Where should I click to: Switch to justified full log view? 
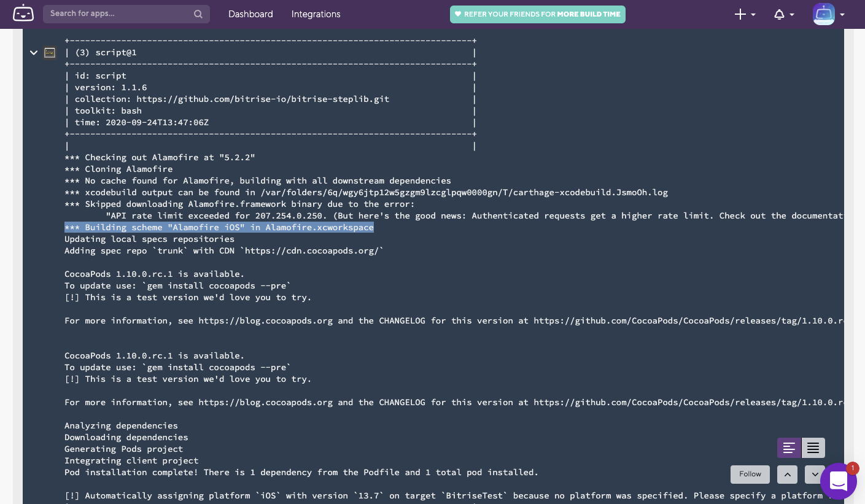point(813,448)
